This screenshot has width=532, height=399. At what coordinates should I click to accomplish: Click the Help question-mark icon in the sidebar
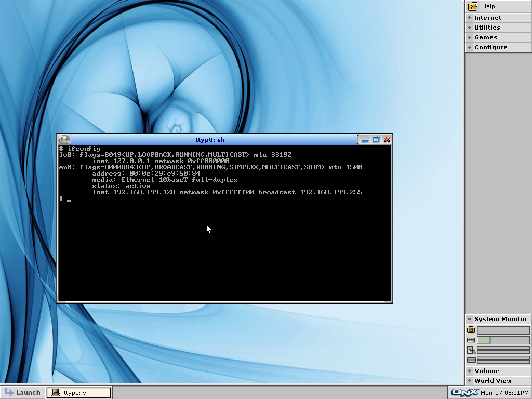[472, 6]
